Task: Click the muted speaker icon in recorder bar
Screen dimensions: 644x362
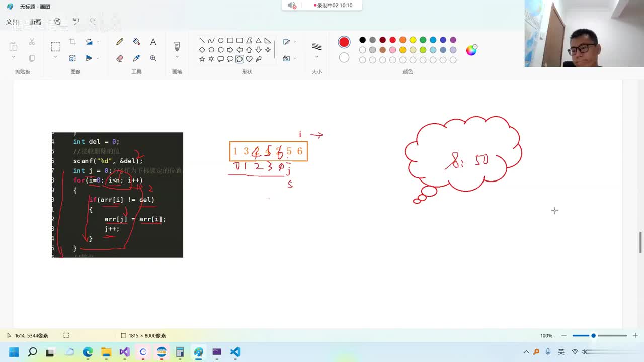Action: pos(292,5)
